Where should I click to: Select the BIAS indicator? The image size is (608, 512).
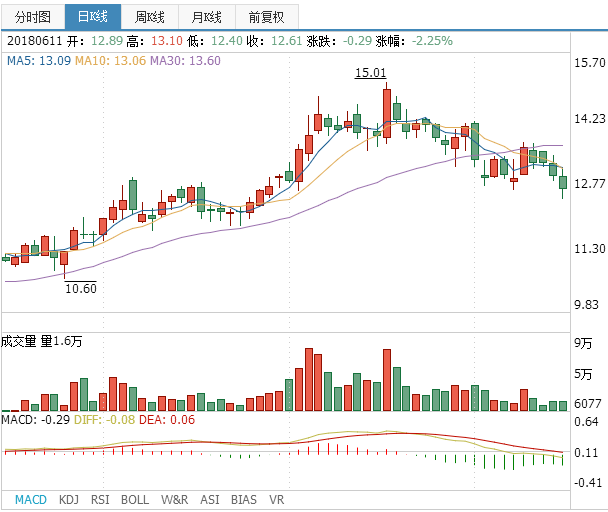(244, 500)
